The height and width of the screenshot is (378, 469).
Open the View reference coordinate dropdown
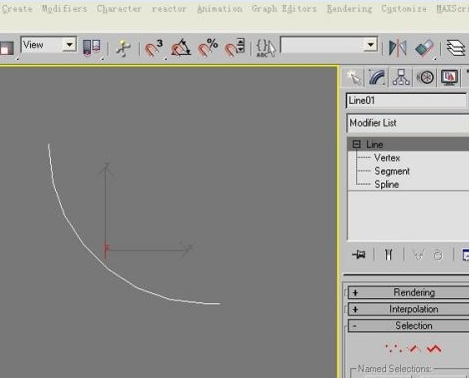49,45
